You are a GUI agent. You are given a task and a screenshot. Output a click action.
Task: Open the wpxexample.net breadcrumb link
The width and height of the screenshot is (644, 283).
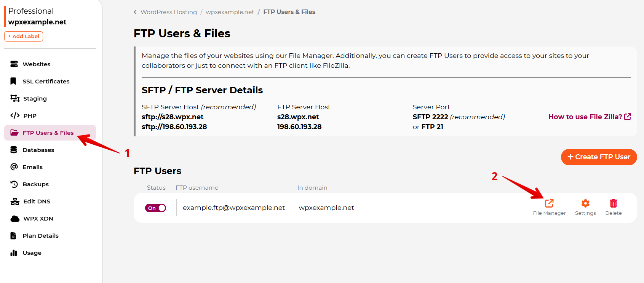[230, 12]
